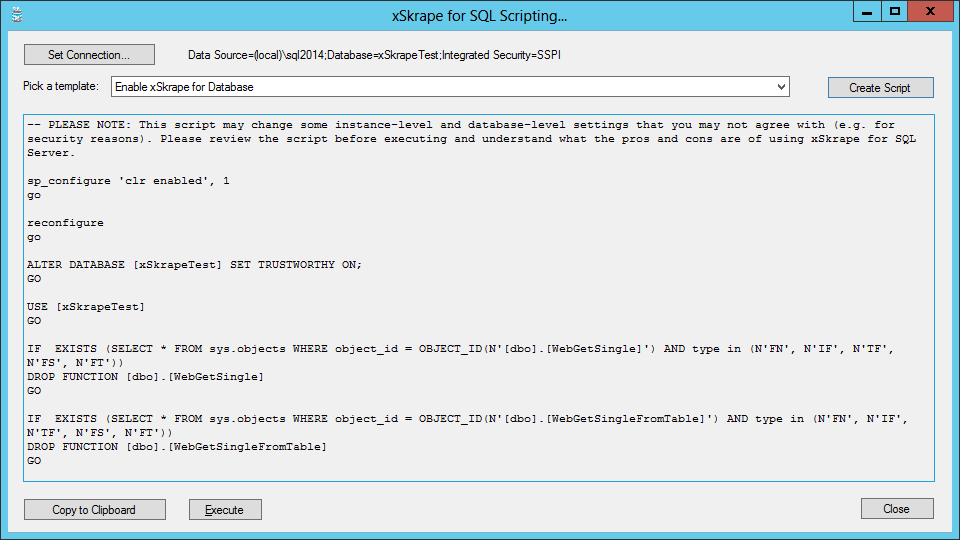Click 'DROP FUNCTION [dbo].[WebGetSingleFromTable]' line
960x540 pixels.
click(177, 447)
